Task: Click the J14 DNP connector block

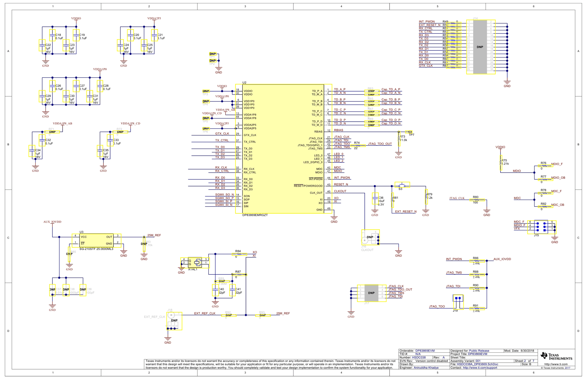Action: click(x=481, y=47)
